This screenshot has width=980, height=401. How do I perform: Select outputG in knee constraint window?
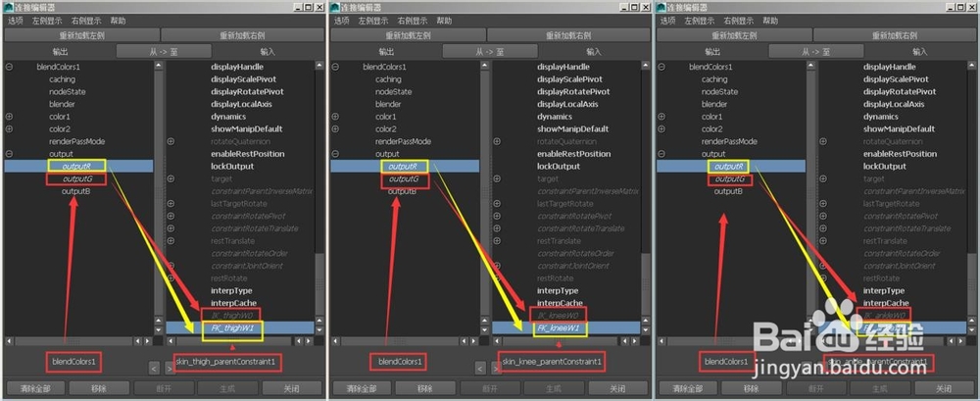click(x=403, y=178)
